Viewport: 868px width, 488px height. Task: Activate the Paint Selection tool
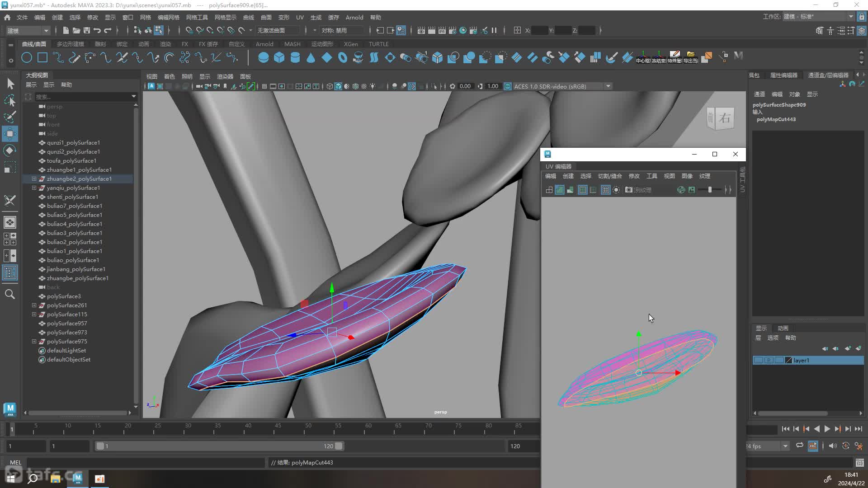pos(10,117)
